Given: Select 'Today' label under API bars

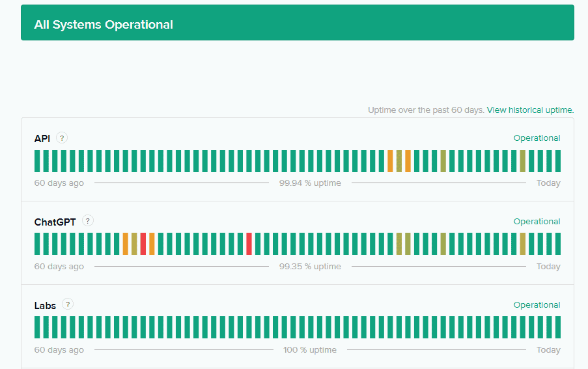Looking at the screenshot, I should (x=548, y=183).
